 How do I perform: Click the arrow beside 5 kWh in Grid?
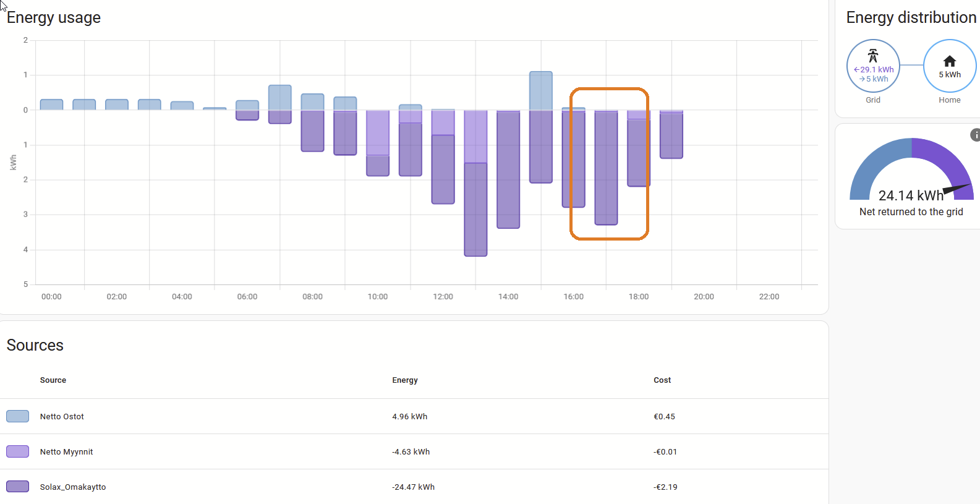861,79
